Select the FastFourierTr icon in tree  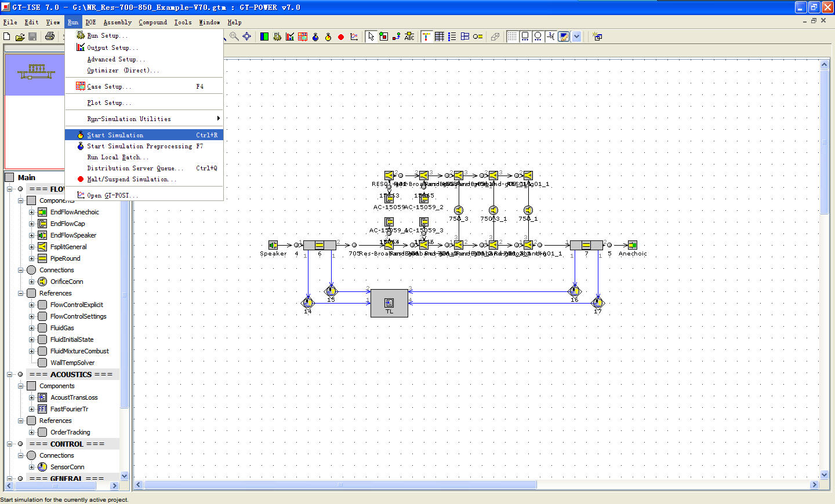[x=42, y=409]
